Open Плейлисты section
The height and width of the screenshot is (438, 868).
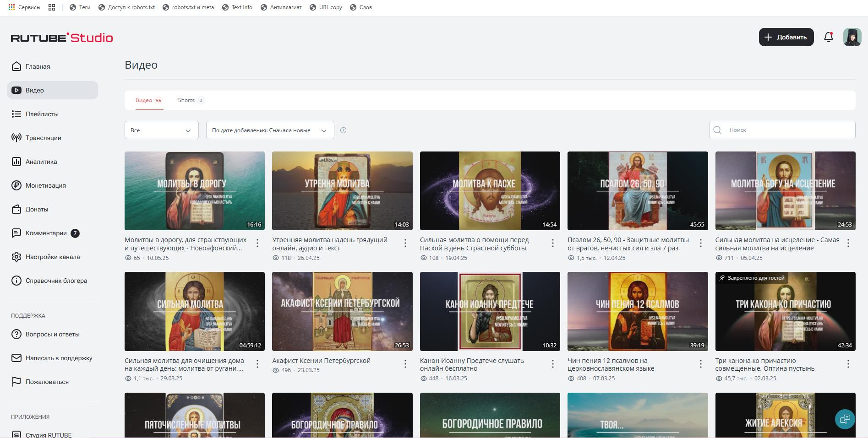point(53,114)
